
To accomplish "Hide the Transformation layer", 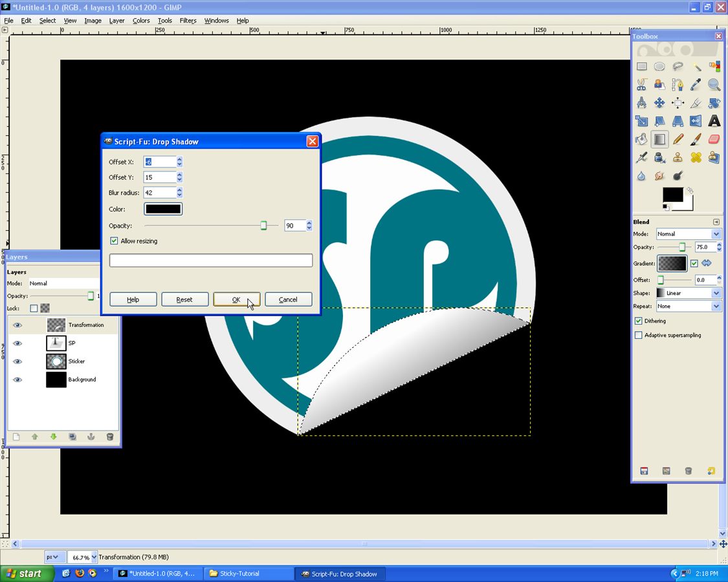I will pyautogui.click(x=17, y=325).
